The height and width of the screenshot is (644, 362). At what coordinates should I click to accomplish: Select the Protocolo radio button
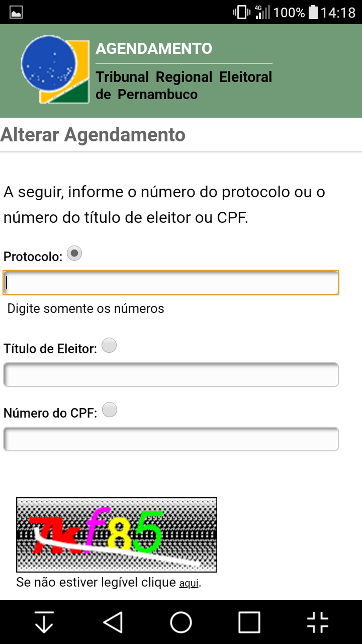tap(75, 253)
